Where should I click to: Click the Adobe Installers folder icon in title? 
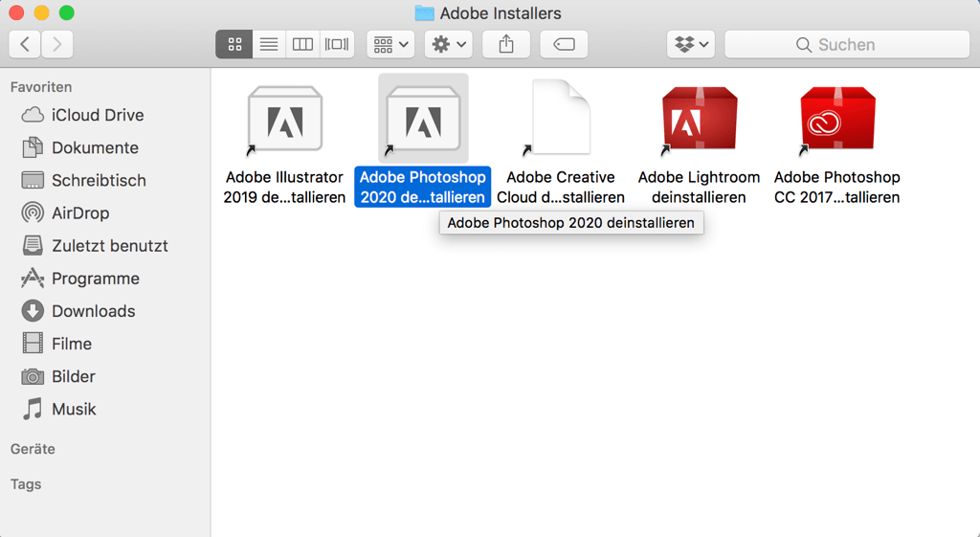pos(424,12)
